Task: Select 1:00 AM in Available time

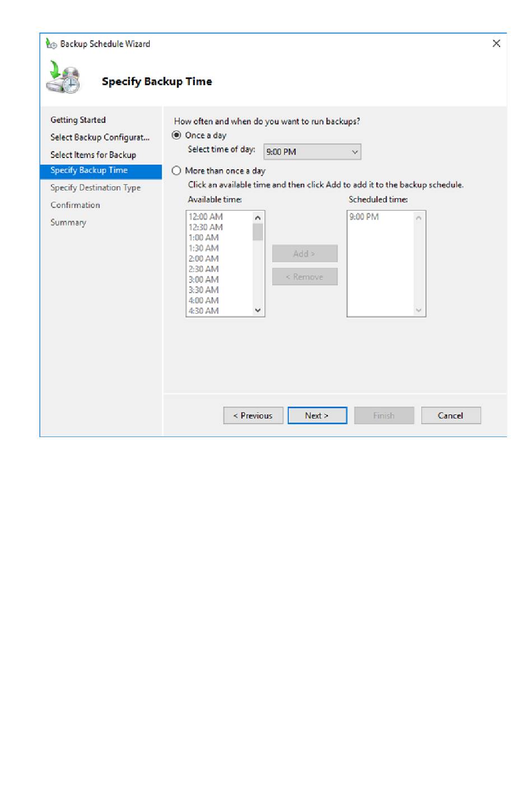Action: tap(204, 238)
